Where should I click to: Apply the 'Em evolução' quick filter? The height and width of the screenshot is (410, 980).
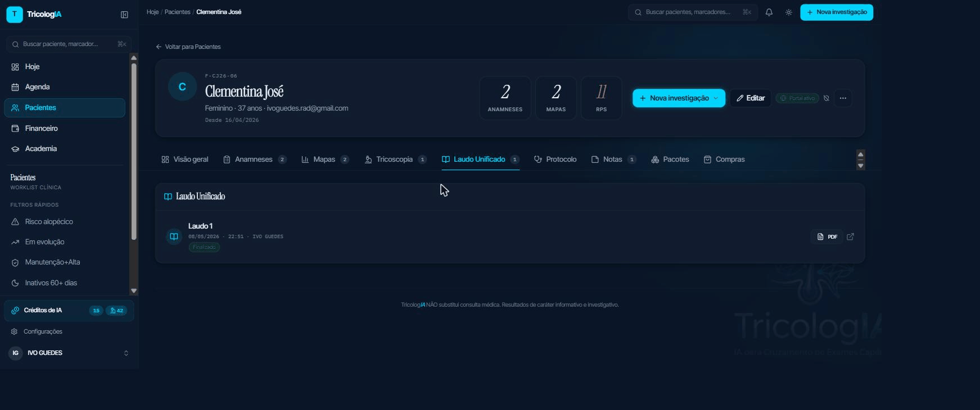(x=65, y=242)
